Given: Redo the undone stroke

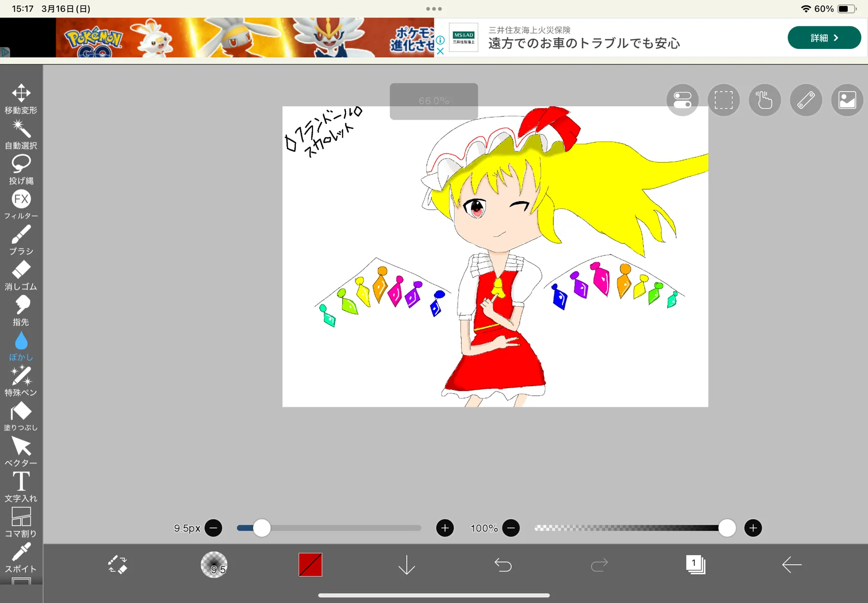Looking at the screenshot, I should click(599, 565).
